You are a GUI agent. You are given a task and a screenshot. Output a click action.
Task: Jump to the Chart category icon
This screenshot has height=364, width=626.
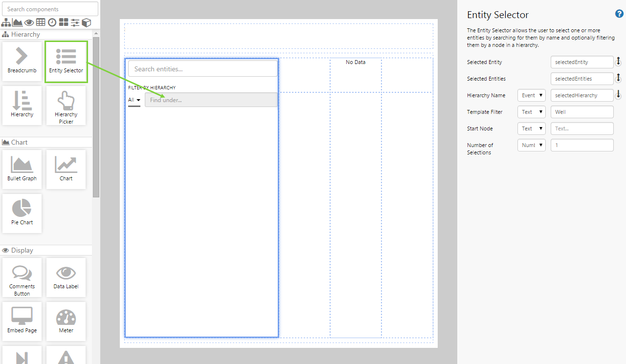click(x=18, y=22)
